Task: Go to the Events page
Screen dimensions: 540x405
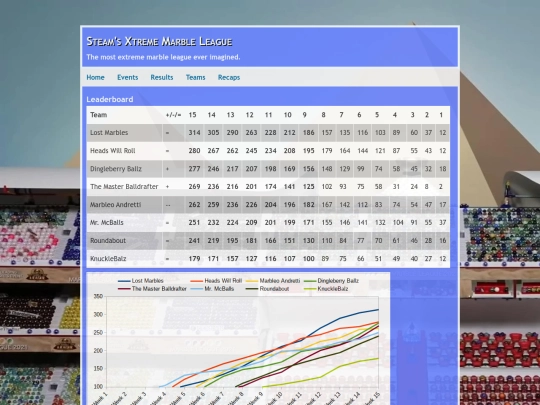Action: tap(127, 77)
